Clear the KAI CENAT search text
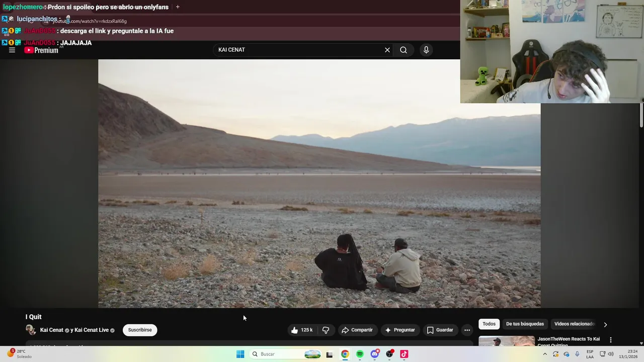The width and height of the screenshot is (644, 362). [x=387, y=50]
